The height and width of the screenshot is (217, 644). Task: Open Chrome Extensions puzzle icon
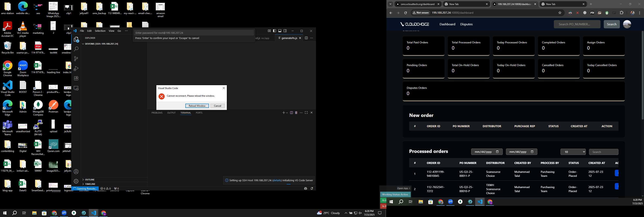coord(622,13)
